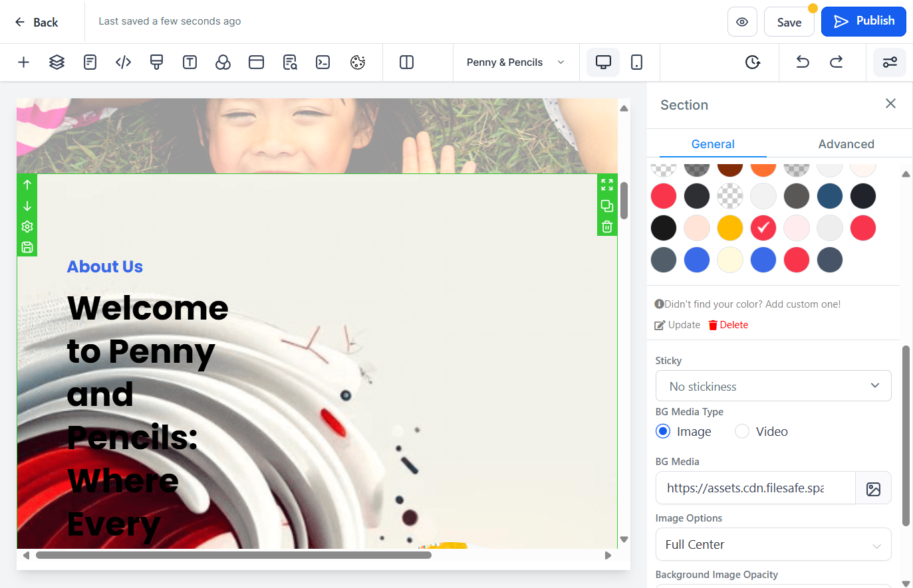Pick the cream color swatch
Viewport: 913px width, 588px height.
[x=730, y=260]
